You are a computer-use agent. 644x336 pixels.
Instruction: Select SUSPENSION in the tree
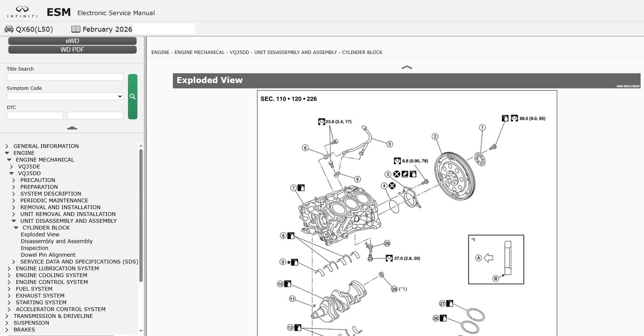[31, 323]
